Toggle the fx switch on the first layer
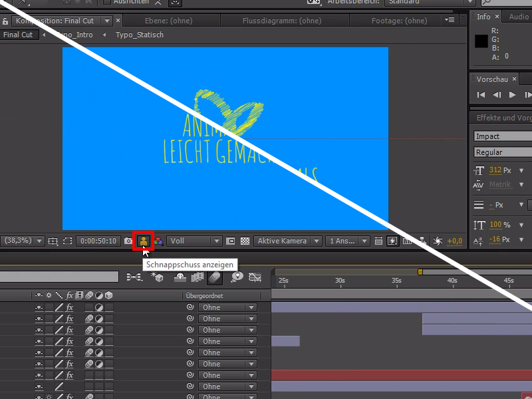Image resolution: width=532 pixels, height=399 pixels. (69, 307)
